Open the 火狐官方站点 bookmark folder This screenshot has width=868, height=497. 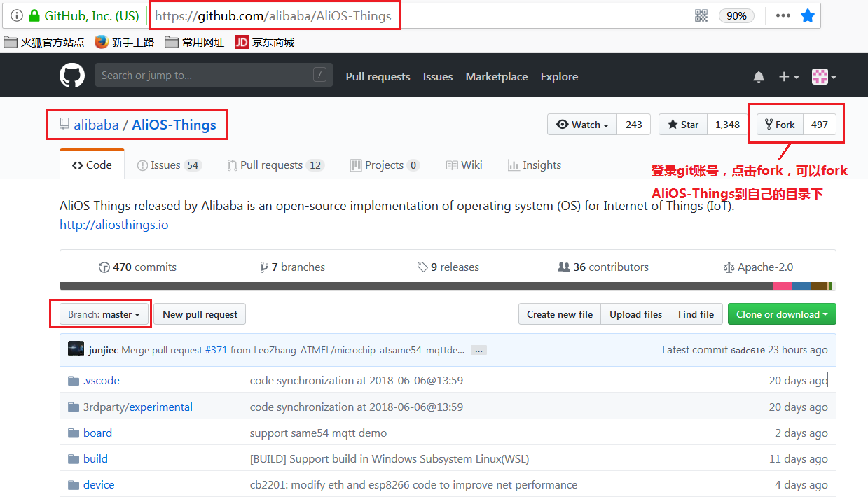(x=44, y=42)
